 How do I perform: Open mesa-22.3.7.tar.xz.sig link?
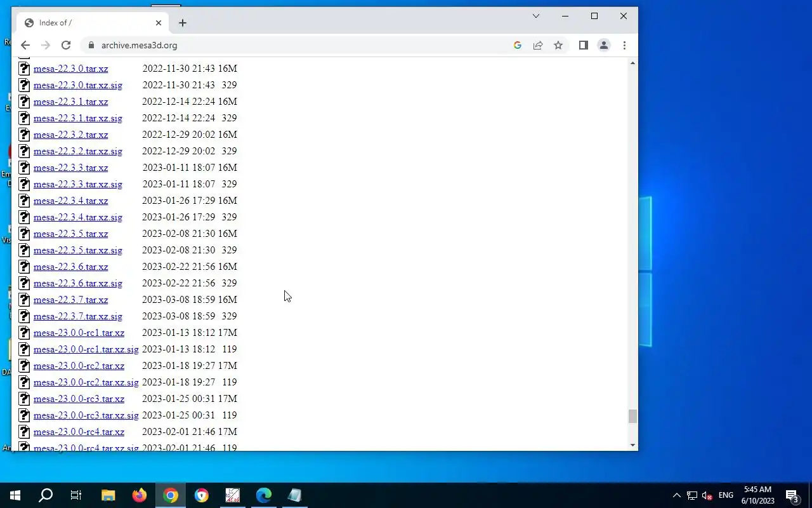coord(77,316)
